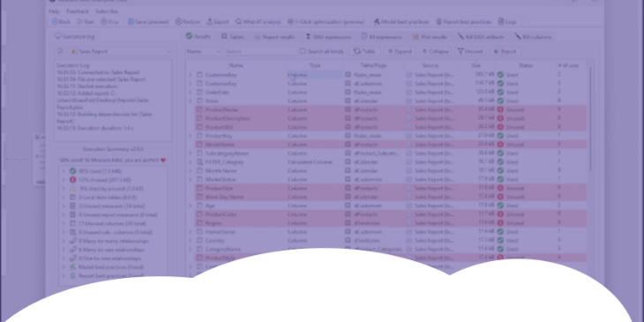644x322 pixels.
Task: Select the Unused columns summary item
Action: 112,223
